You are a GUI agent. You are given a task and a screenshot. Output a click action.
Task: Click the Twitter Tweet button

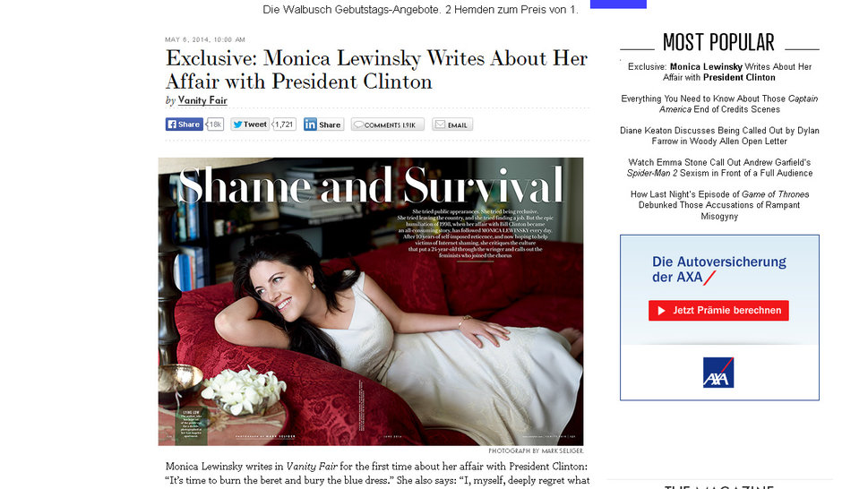coord(250,124)
